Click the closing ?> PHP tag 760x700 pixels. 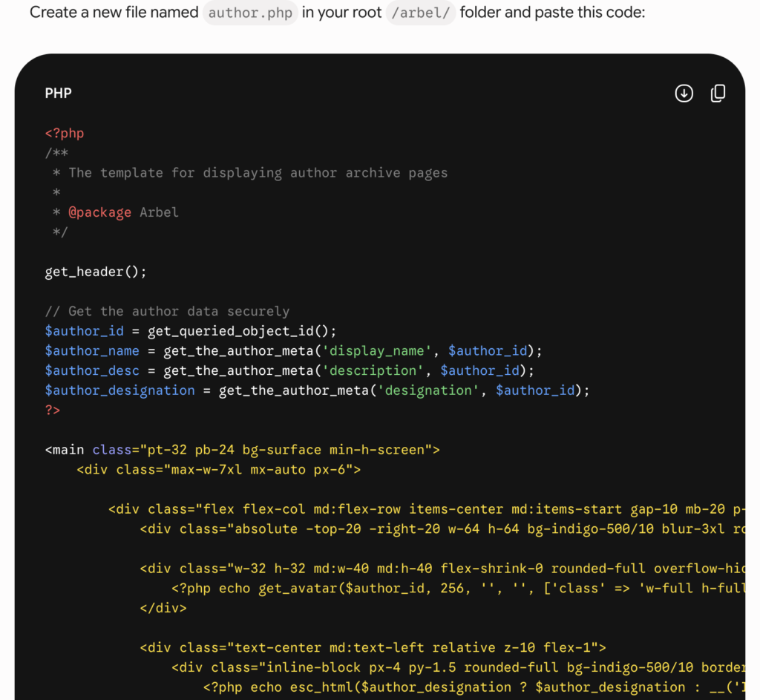click(x=53, y=410)
